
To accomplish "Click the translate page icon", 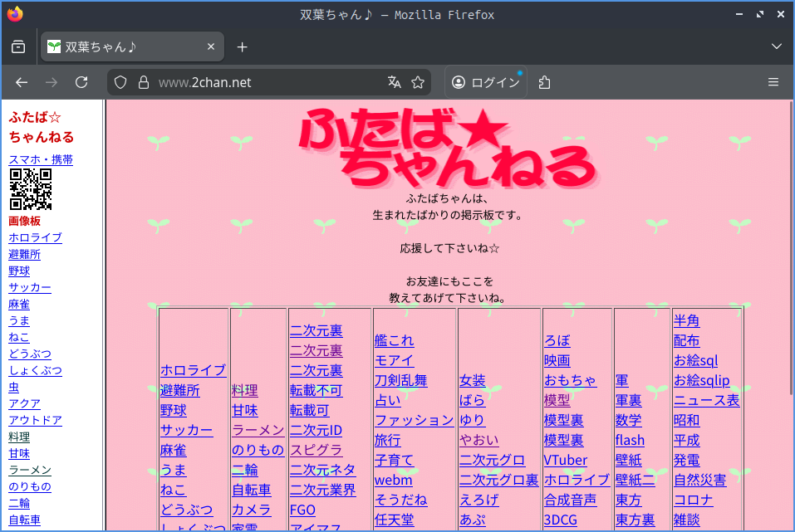I will tap(394, 82).
